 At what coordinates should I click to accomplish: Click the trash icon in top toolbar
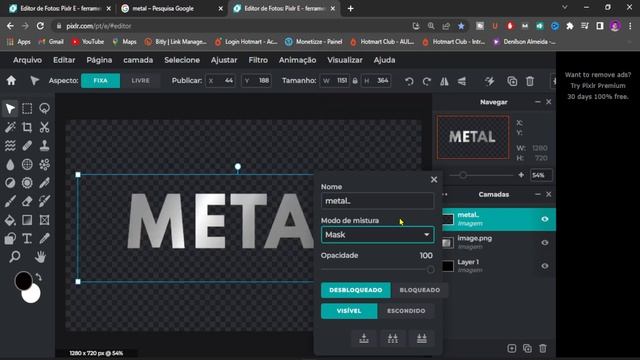point(530,81)
